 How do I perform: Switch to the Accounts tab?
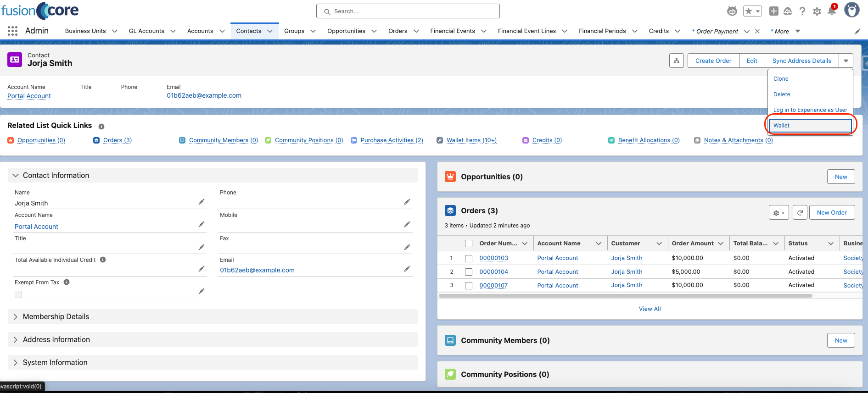click(200, 31)
